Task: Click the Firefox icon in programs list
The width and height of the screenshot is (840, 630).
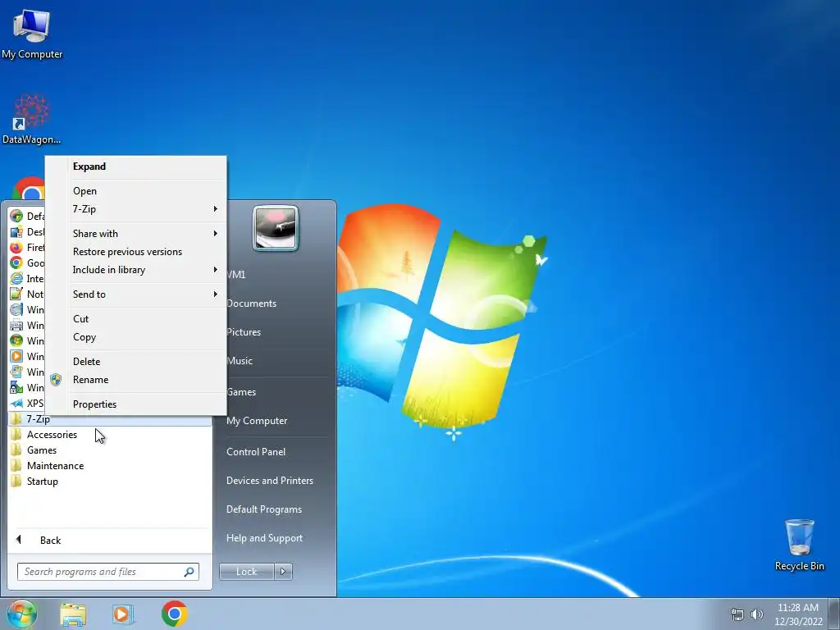Action: [16, 247]
